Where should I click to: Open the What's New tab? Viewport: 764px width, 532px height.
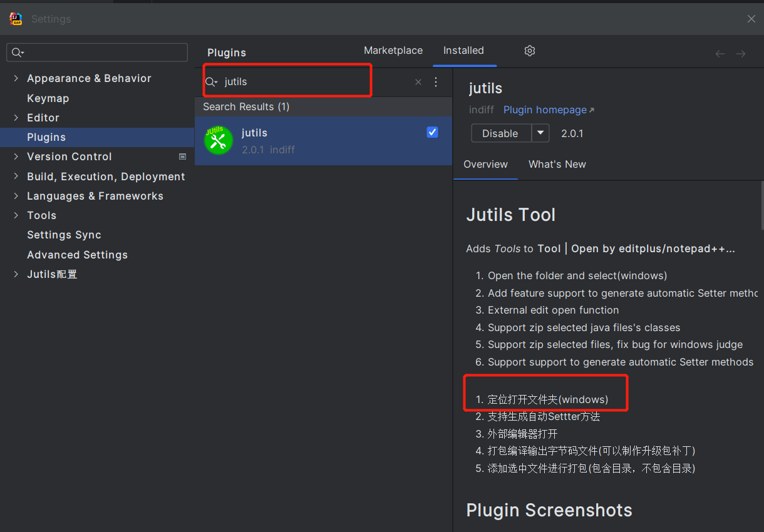(x=557, y=165)
